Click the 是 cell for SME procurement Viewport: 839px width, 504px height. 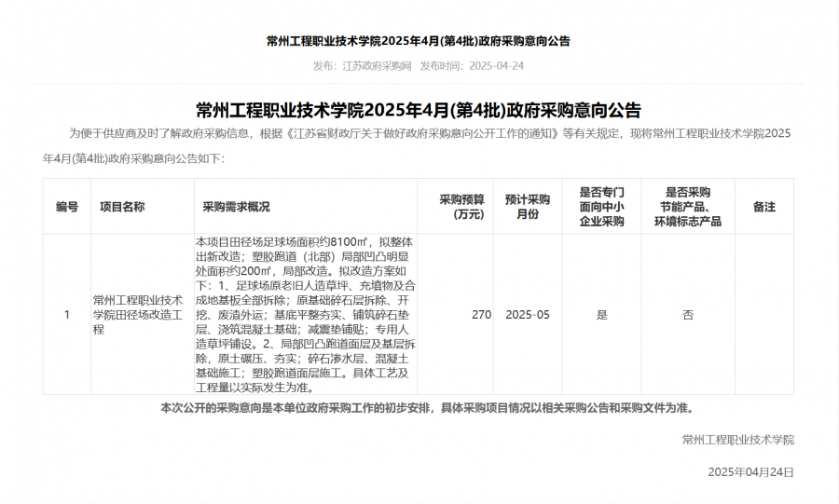tap(602, 315)
